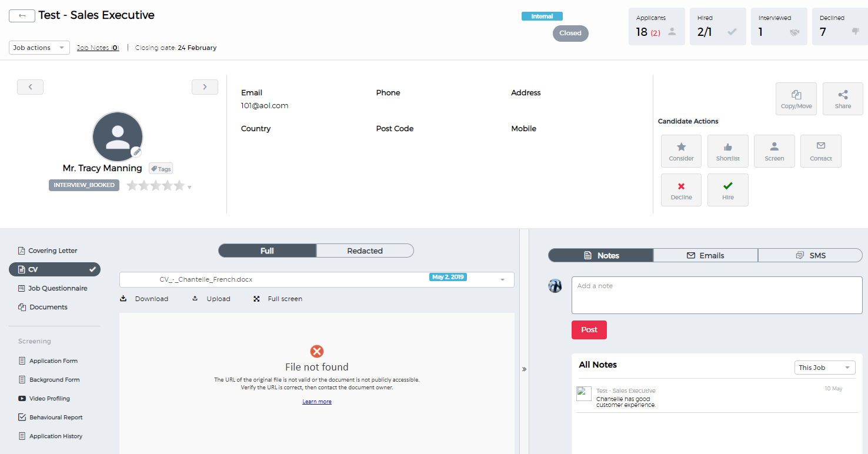Open the screening Application Form

(48, 361)
